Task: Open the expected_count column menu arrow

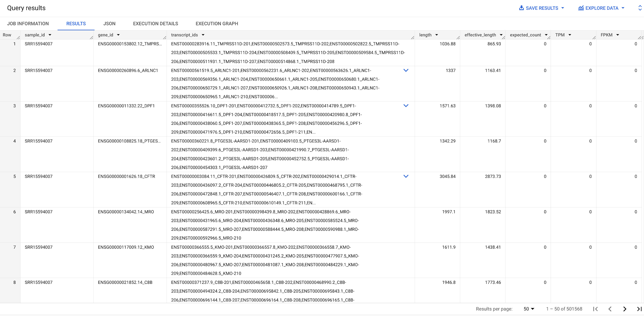Action: click(546, 35)
